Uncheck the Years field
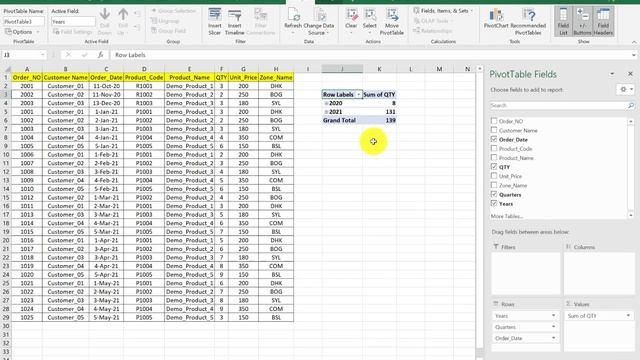The width and height of the screenshot is (640, 360). pyautogui.click(x=494, y=203)
